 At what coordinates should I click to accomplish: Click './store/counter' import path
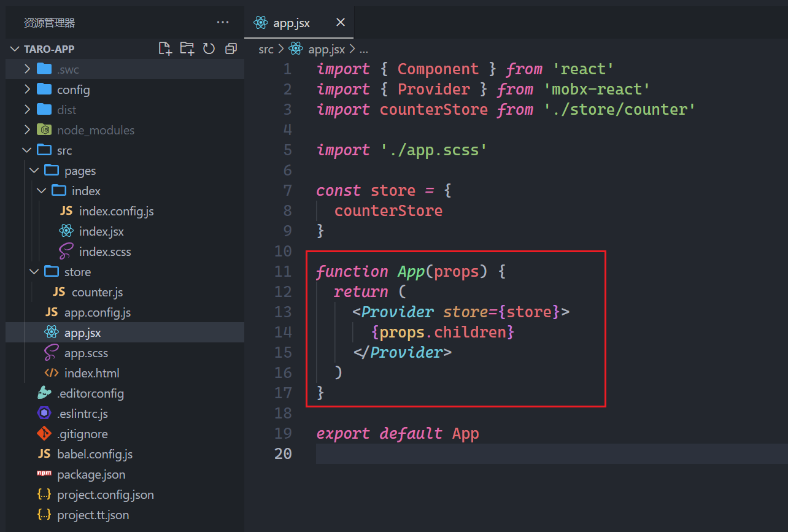(x=619, y=109)
